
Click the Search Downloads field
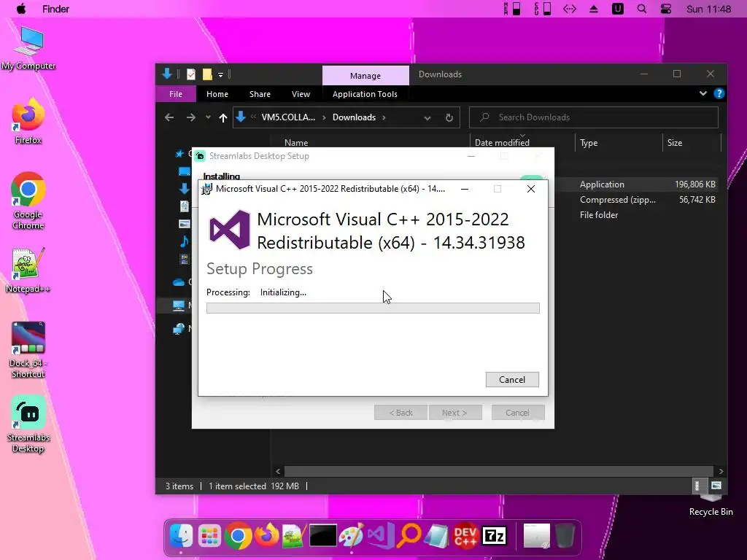594,117
